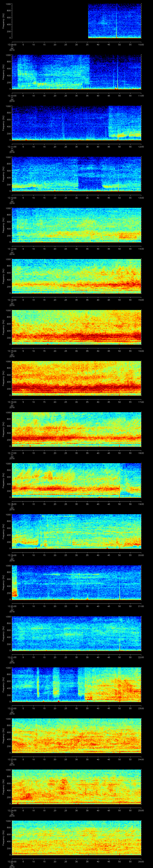Click the 15:00 end time label
Viewport: 153px width, 868px height.
pyautogui.click(x=141, y=300)
